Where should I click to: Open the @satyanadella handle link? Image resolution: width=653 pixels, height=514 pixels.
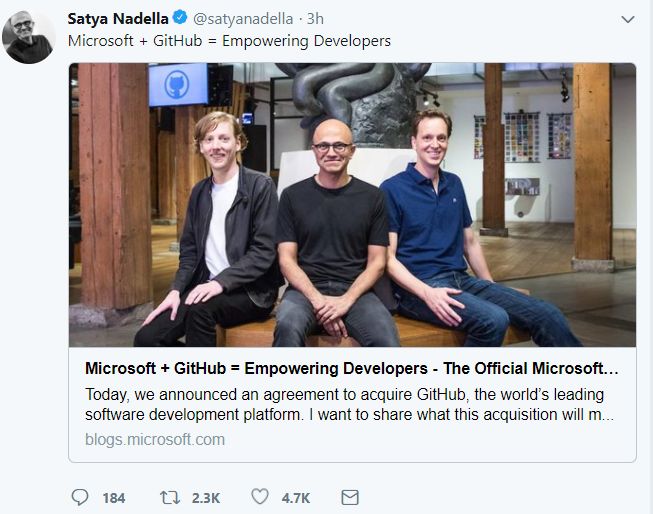pos(243,19)
